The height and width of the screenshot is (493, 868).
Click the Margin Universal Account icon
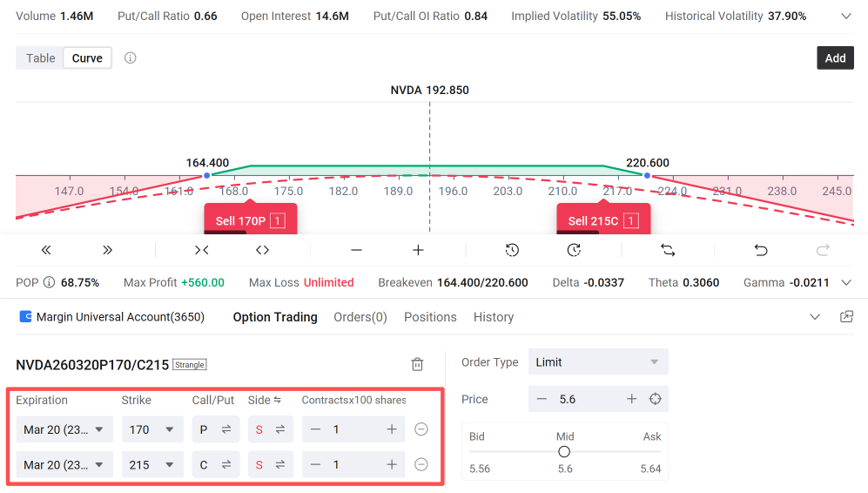pyautogui.click(x=25, y=316)
